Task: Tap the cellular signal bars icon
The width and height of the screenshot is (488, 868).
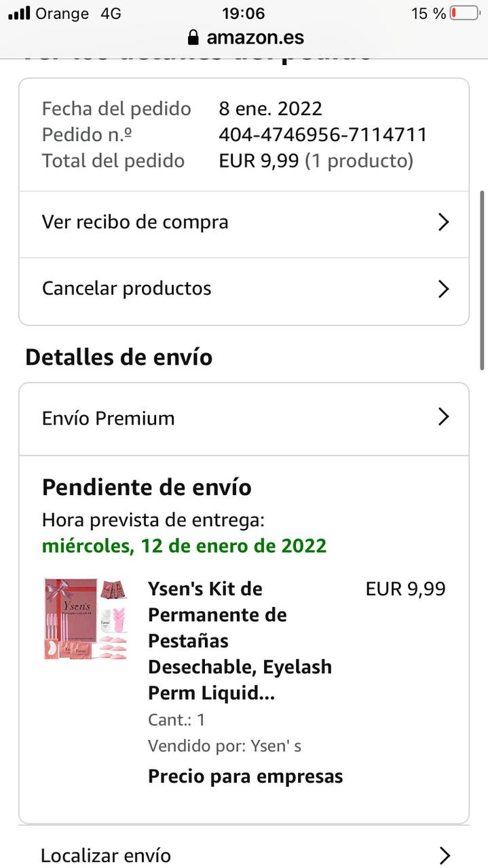Action: coord(19,13)
